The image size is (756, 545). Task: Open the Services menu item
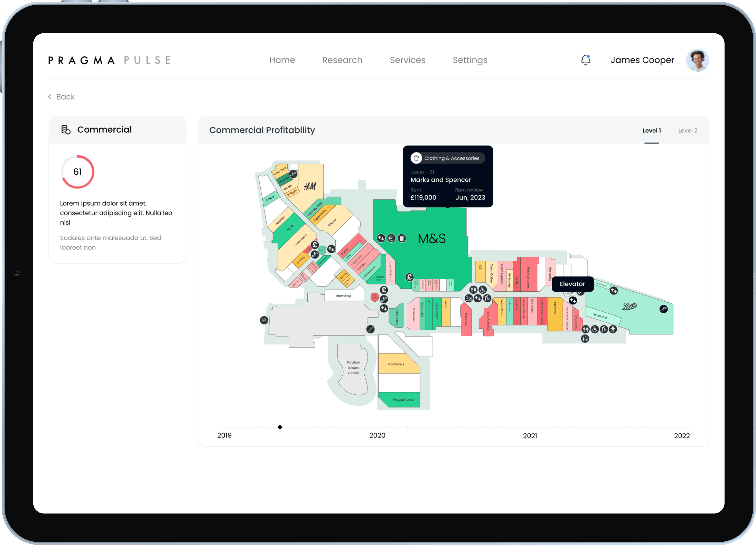(408, 60)
